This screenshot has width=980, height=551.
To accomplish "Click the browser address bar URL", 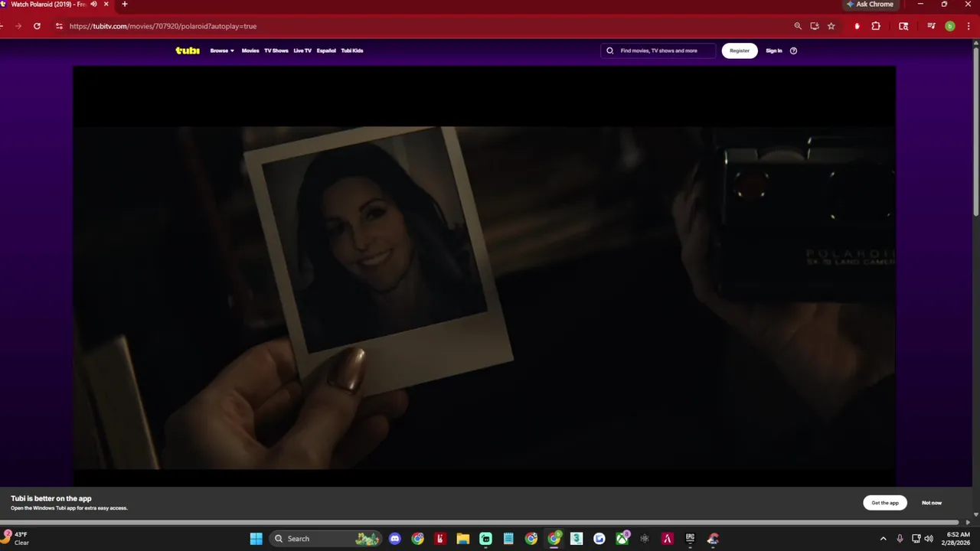I will click(163, 26).
